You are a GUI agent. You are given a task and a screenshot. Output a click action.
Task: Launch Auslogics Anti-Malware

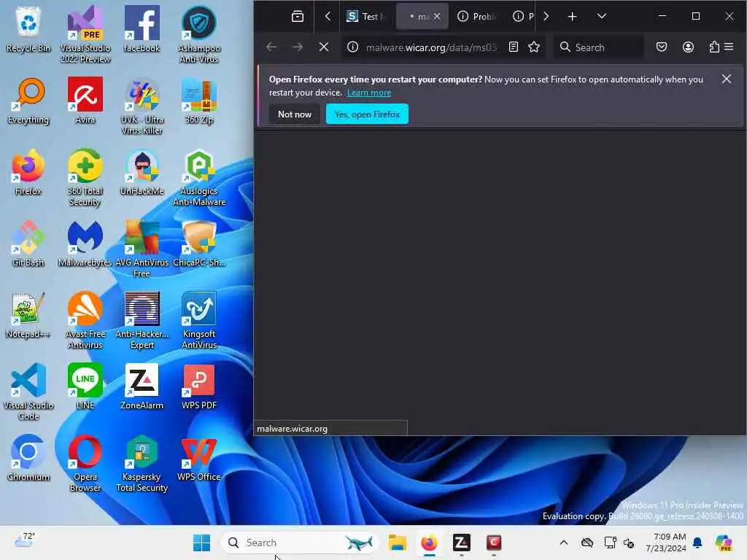[x=198, y=178]
